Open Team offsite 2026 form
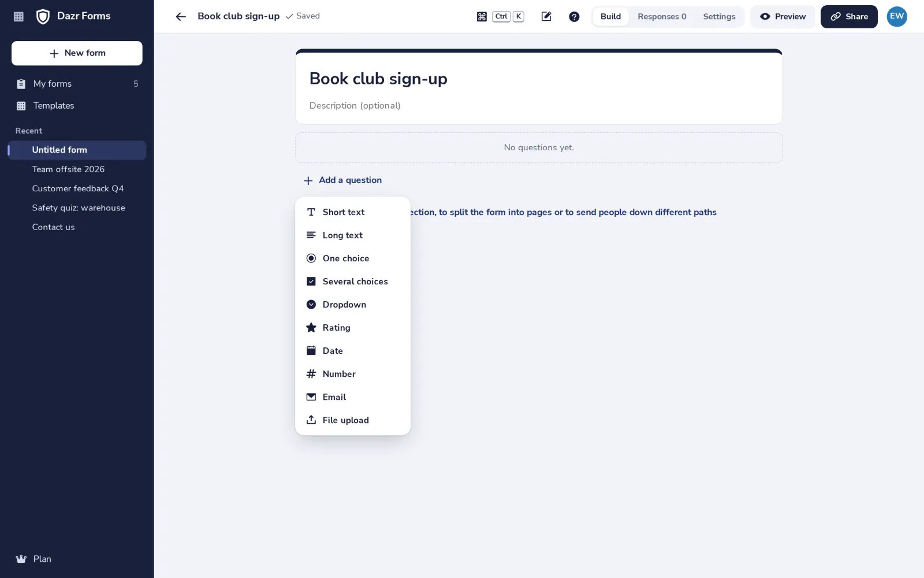The height and width of the screenshot is (578, 924). [77, 169]
